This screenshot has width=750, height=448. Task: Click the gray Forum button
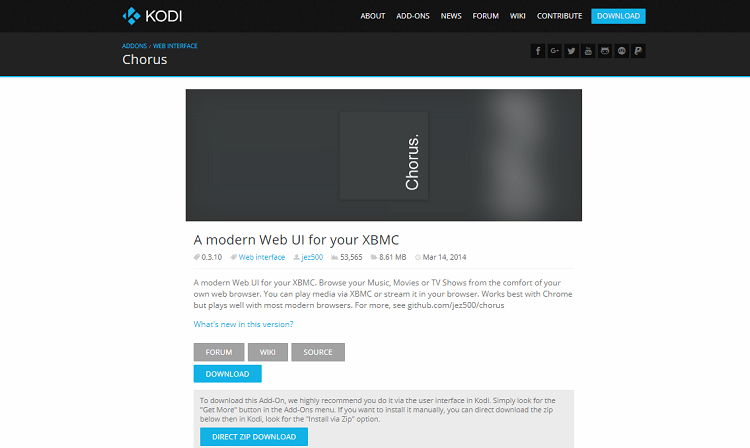pyautogui.click(x=219, y=352)
